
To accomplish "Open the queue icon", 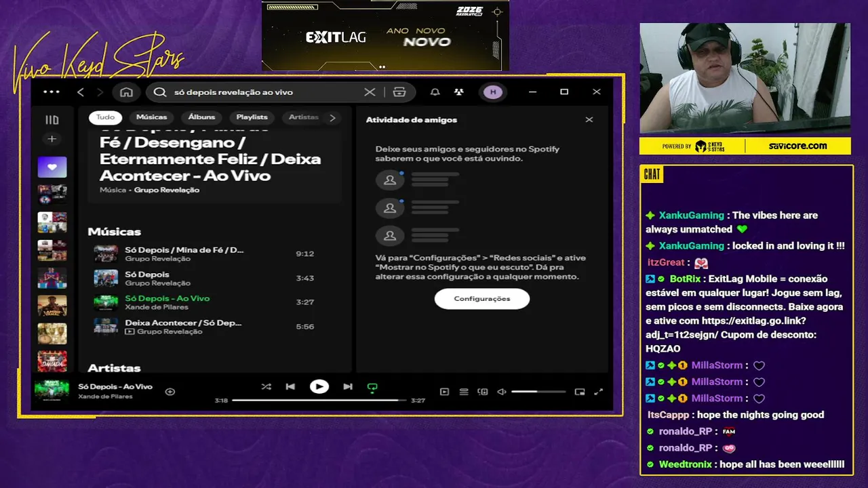I will pos(464,391).
